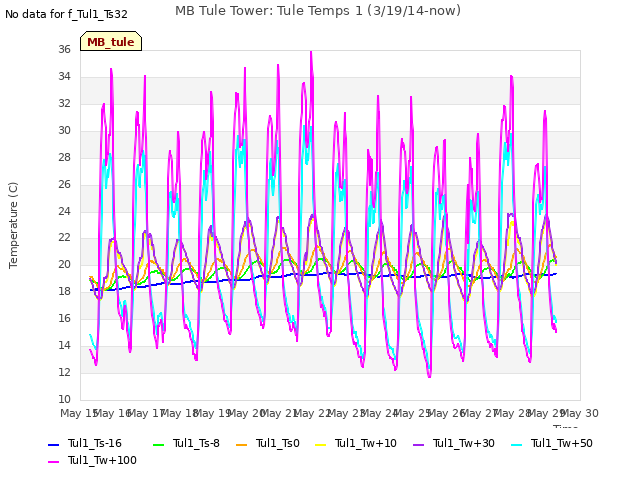640x480 pixels.
Task: Click the y-axis value 20
Action: [x=64, y=264]
